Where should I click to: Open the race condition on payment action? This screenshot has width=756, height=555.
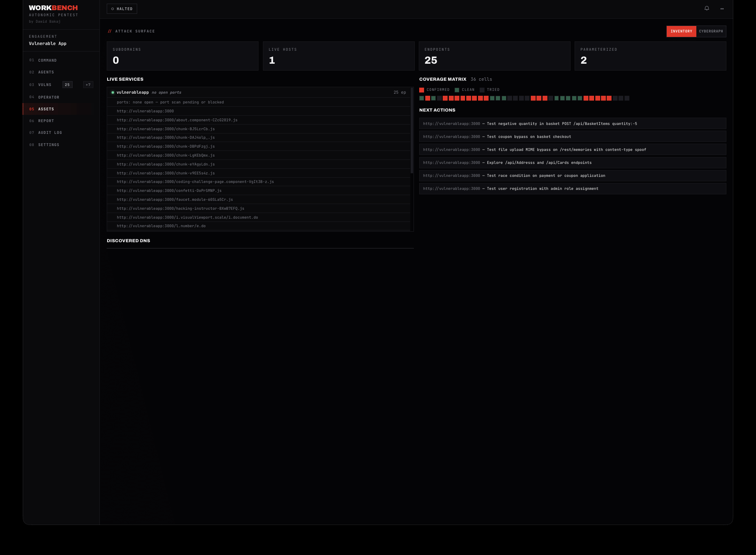point(573,176)
